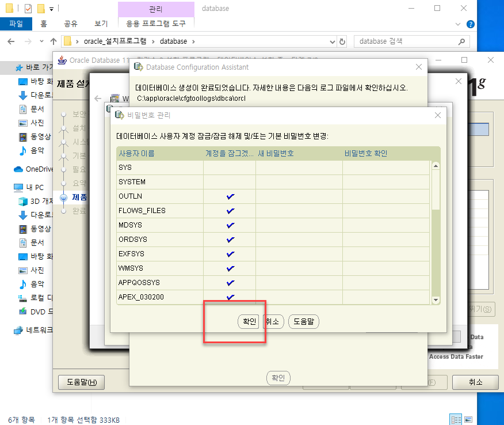Click 확인 button in 비밀번호 관리 dialog
Viewport: 504px width, 425px height.
(249, 321)
